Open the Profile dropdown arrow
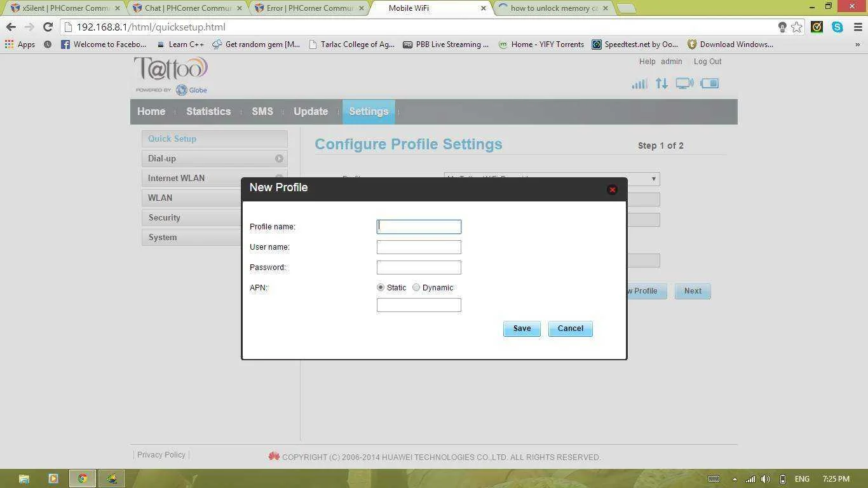The height and width of the screenshot is (488, 868). (x=653, y=179)
